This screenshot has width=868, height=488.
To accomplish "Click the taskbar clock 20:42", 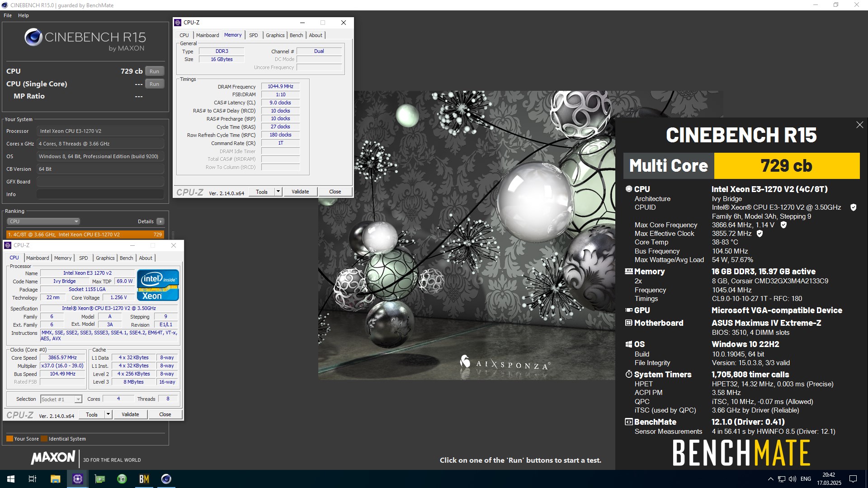I will click(829, 475).
